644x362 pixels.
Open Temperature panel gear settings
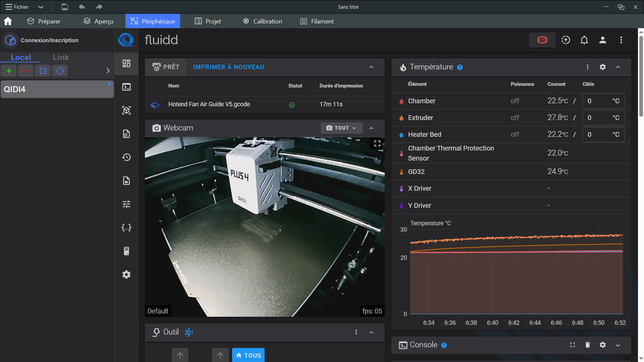click(602, 67)
